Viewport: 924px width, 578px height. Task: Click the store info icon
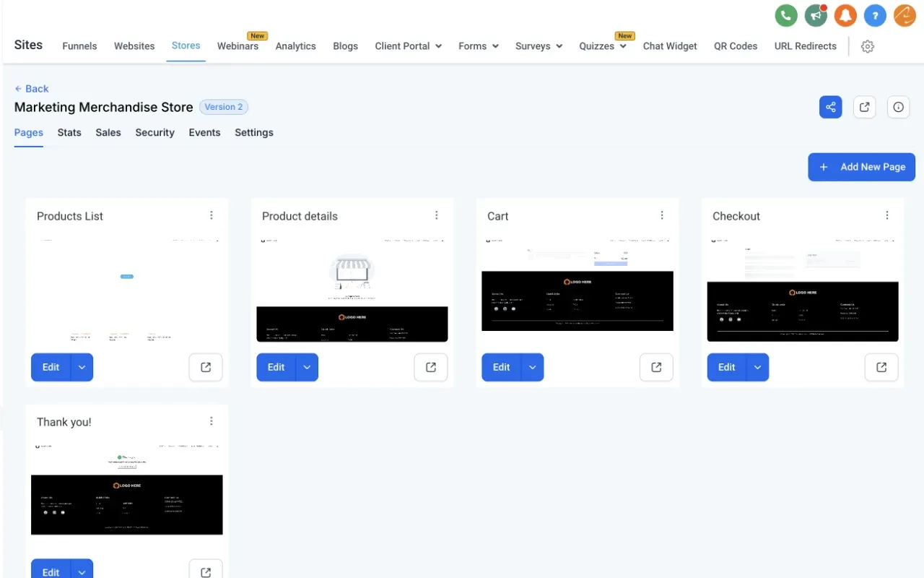click(x=898, y=106)
